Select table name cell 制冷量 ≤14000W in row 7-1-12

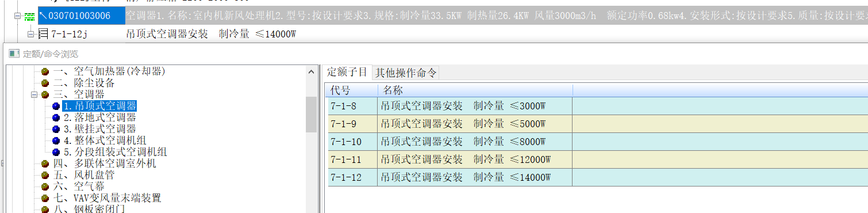click(475, 177)
